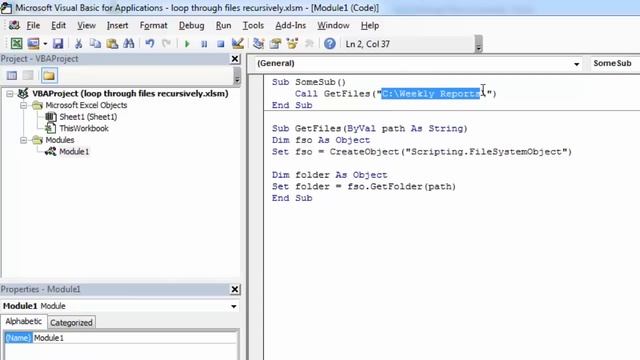Select VBAProject root tree item

pyautogui.click(x=130, y=93)
